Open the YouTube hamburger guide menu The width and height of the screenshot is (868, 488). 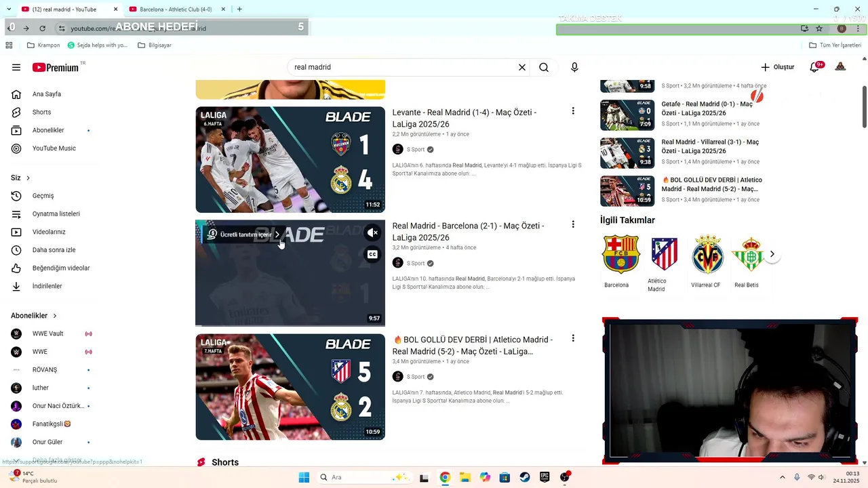[x=16, y=67]
